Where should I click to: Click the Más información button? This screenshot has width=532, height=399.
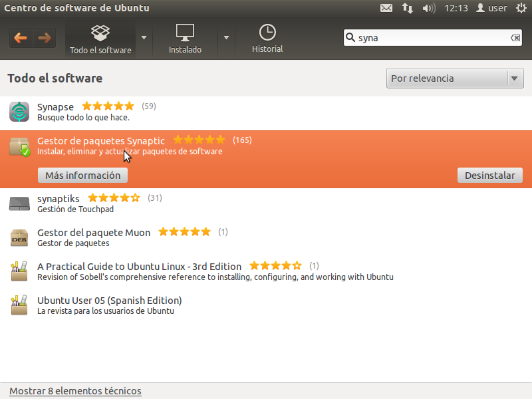(x=82, y=176)
